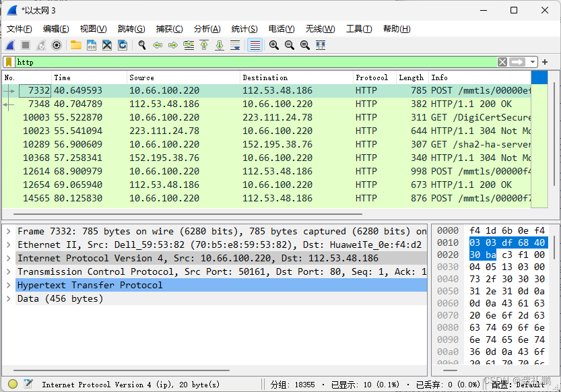Click the http display filter field
561x392 pixels.
[256, 62]
